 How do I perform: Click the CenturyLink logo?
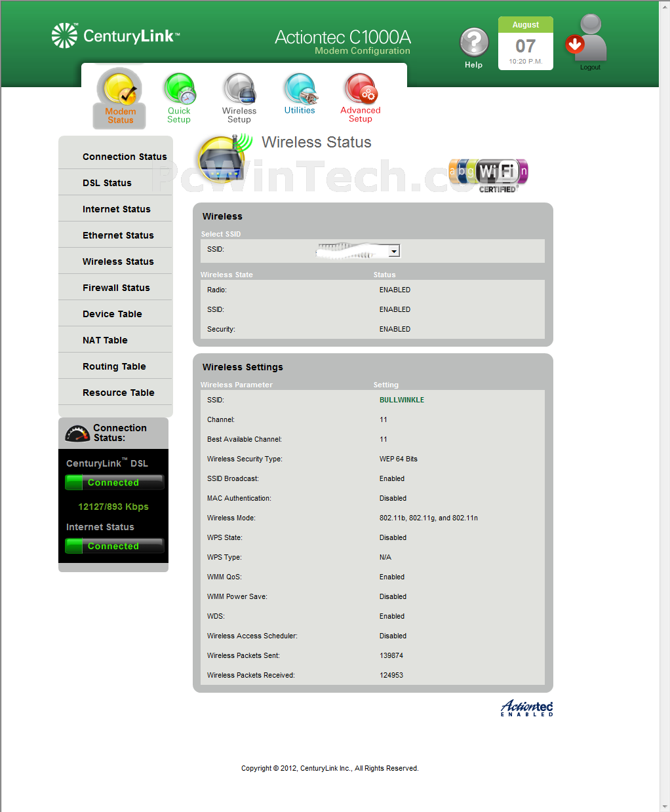115,35
